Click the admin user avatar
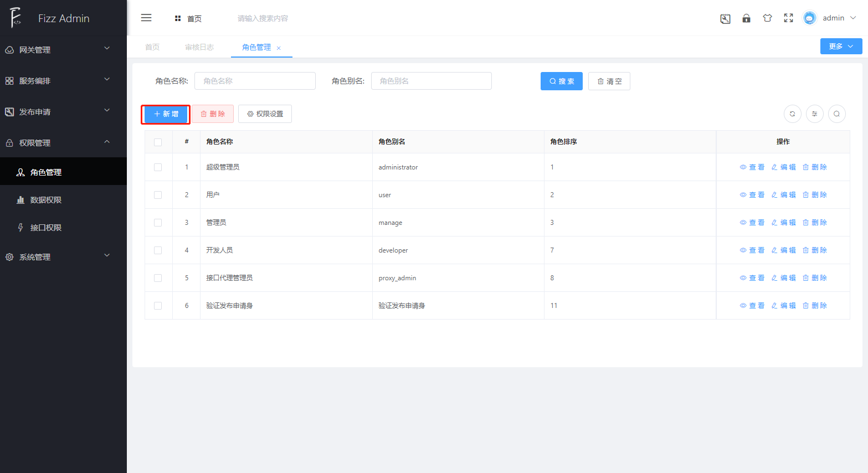The width and height of the screenshot is (868, 473). point(809,18)
